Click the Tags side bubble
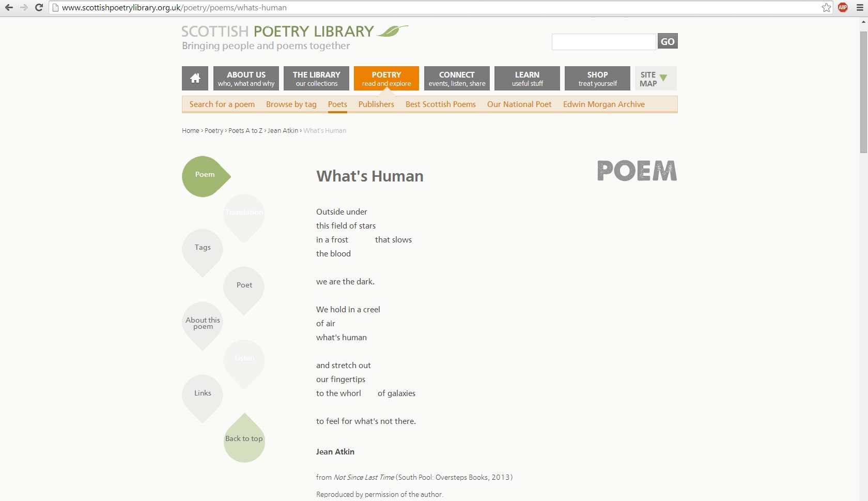Image resolution: width=868 pixels, height=501 pixels. click(203, 248)
